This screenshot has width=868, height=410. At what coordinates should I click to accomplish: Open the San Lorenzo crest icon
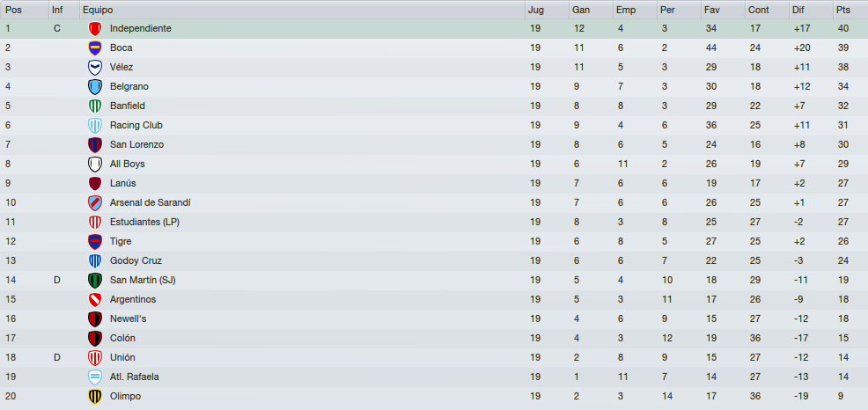coord(95,145)
